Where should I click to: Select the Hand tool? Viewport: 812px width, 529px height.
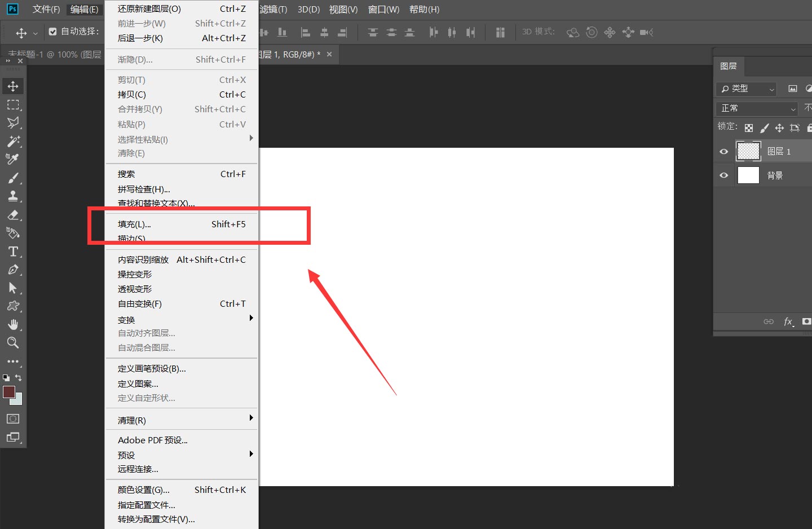[13, 325]
